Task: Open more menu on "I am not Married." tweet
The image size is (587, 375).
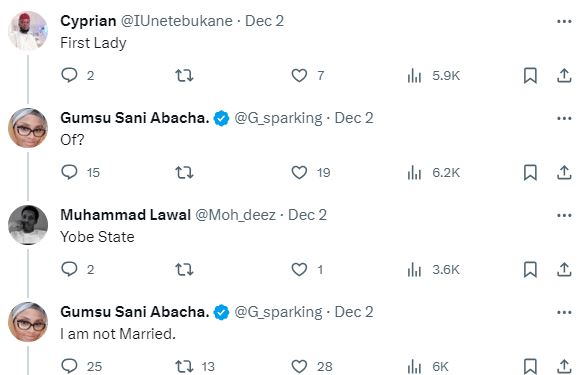Action: (564, 312)
